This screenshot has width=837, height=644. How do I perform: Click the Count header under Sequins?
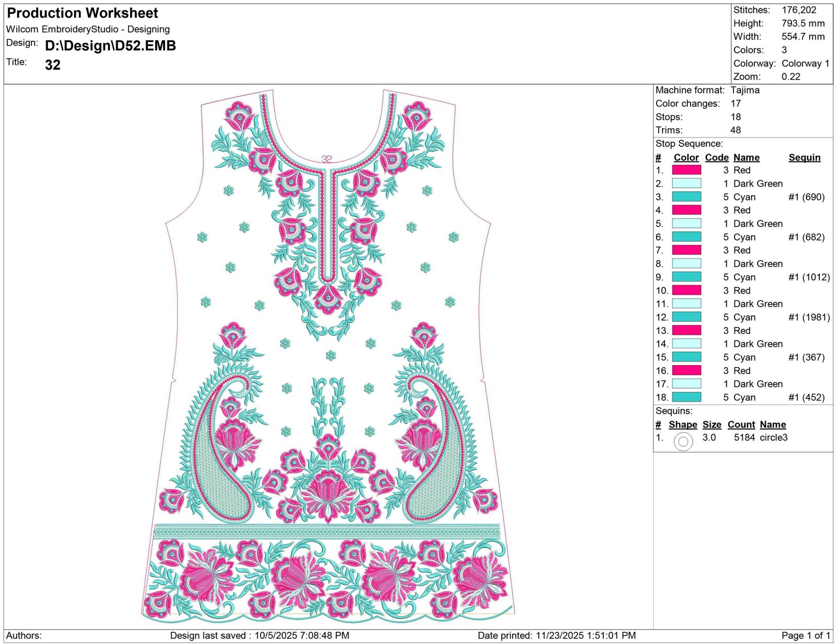(741, 425)
